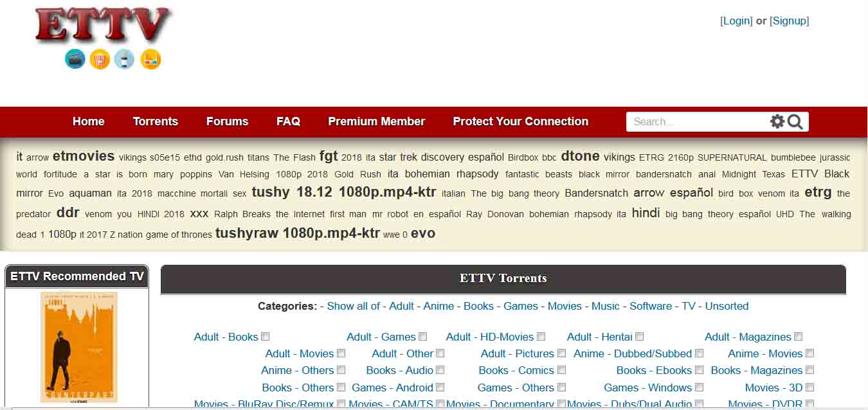Click the Login link
The height and width of the screenshot is (410, 868).
(x=736, y=21)
